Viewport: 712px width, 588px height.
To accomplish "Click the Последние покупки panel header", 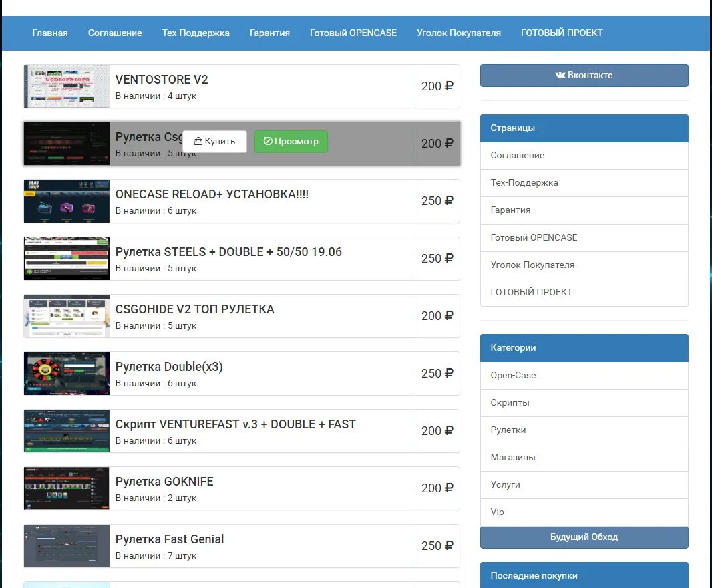I will [584, 575].
